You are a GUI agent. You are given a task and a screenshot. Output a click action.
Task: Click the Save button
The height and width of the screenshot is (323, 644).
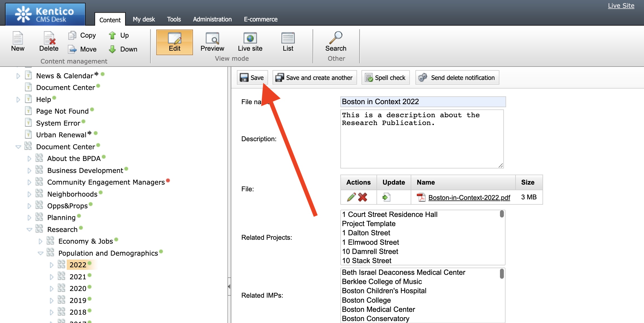tap(252, 78)
